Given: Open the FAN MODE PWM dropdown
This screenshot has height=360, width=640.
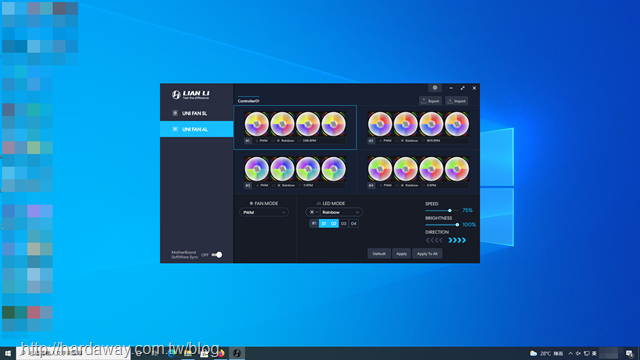Looking at the screenshot, I should [x=264, y=212].
